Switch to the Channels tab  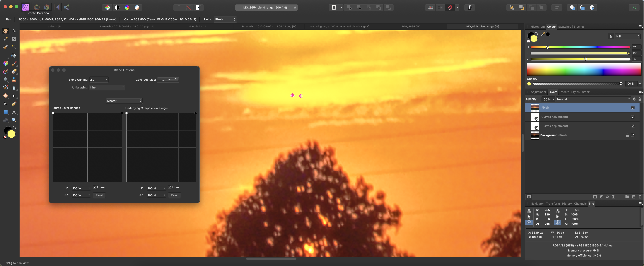580,204
